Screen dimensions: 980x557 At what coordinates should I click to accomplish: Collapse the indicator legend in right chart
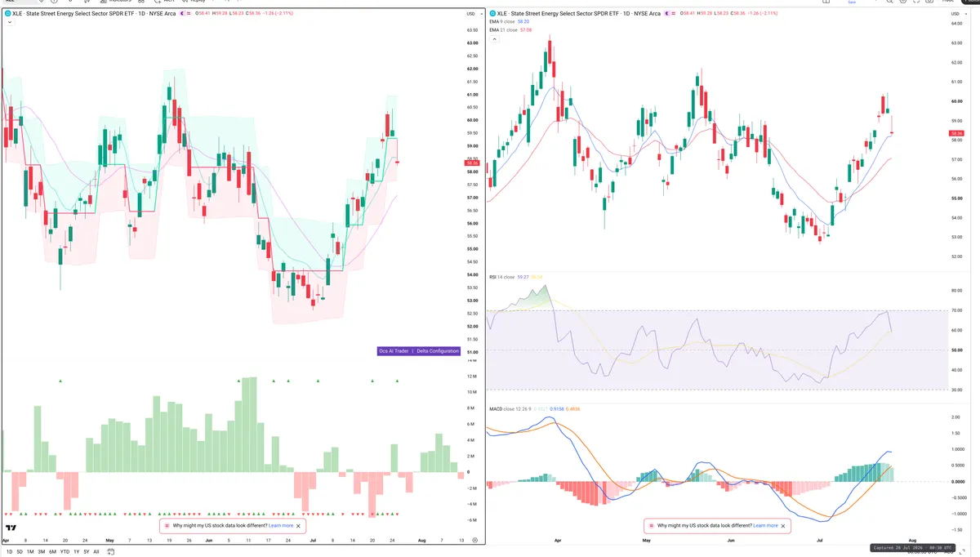(493, 38)
